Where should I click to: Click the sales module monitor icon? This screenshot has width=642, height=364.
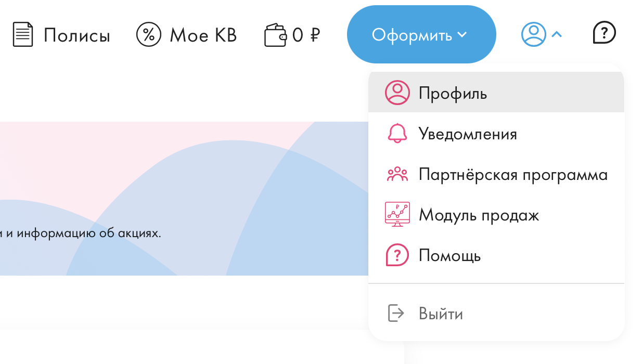click(x=397, y=214)
